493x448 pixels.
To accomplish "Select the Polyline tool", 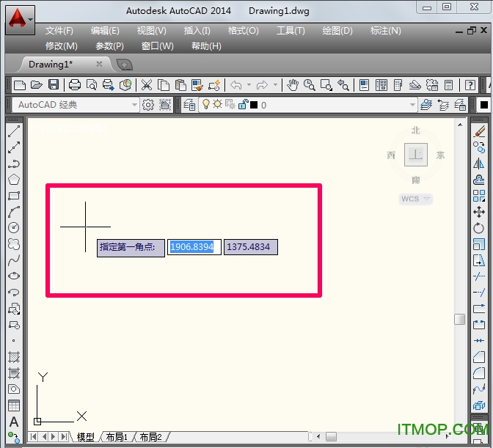I will (x=14, y=164).
